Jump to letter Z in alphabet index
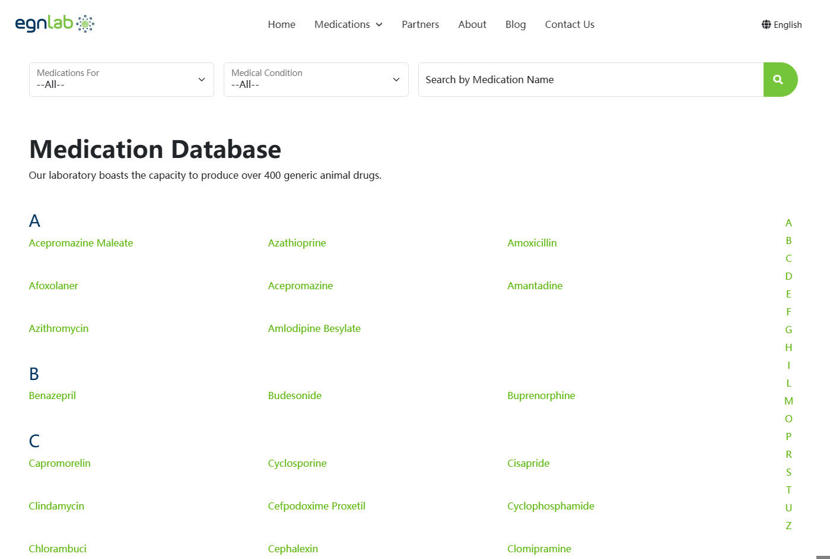The width and height of the screenshot is (830, 559). 788,526
